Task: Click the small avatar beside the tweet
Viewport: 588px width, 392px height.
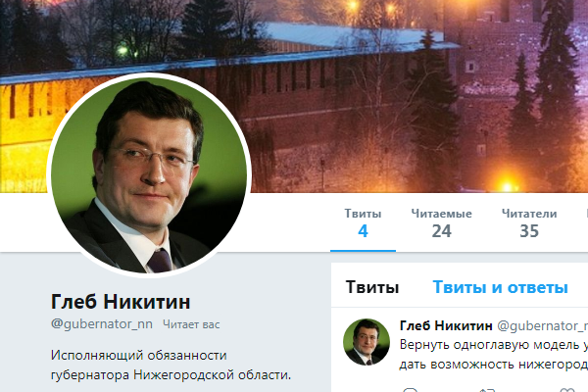Action: pos(367,342)
